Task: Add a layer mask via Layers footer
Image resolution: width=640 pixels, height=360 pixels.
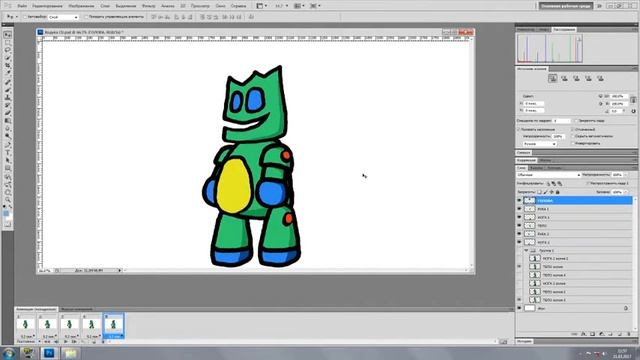Action: [x=593, y=334]
